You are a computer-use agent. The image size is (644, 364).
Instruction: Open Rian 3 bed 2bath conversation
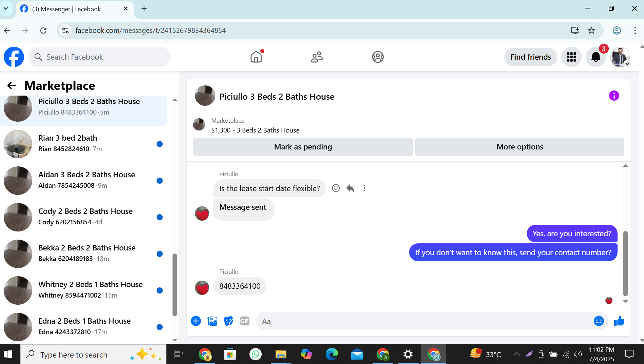83,144
